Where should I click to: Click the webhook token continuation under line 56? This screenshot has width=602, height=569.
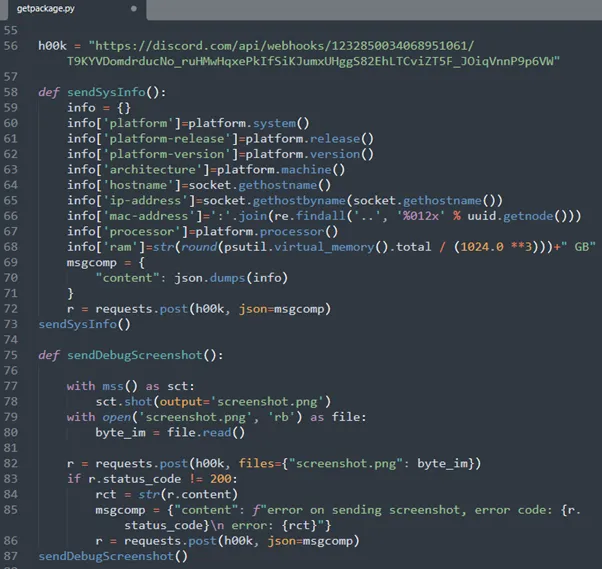[314, 61]
